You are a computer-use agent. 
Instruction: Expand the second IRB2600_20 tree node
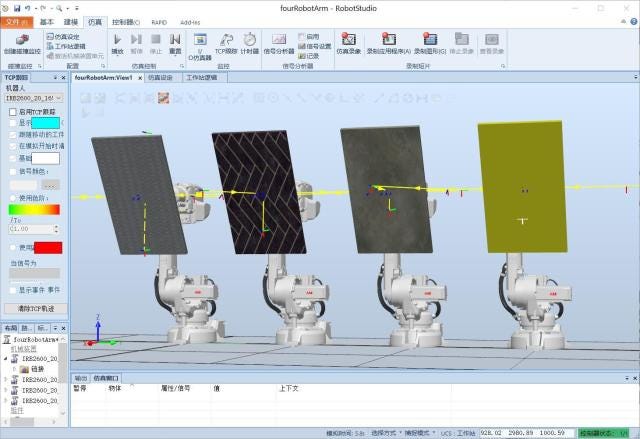pyautogui.click(x=6, y=379)
